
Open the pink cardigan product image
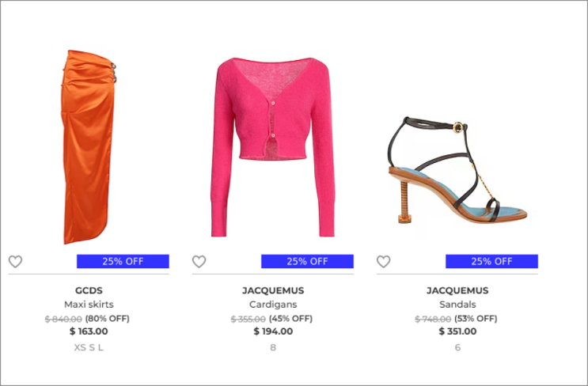[x=273, y=147]
